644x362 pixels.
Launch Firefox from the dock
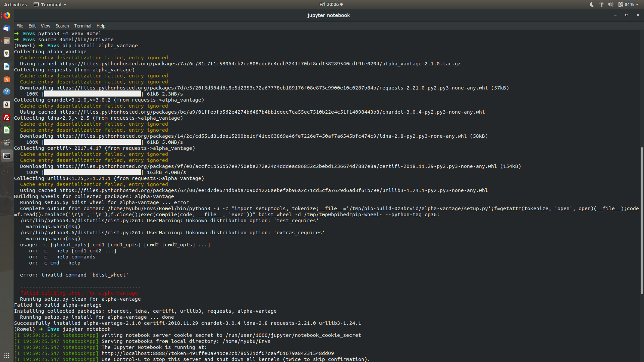(6, 15)
